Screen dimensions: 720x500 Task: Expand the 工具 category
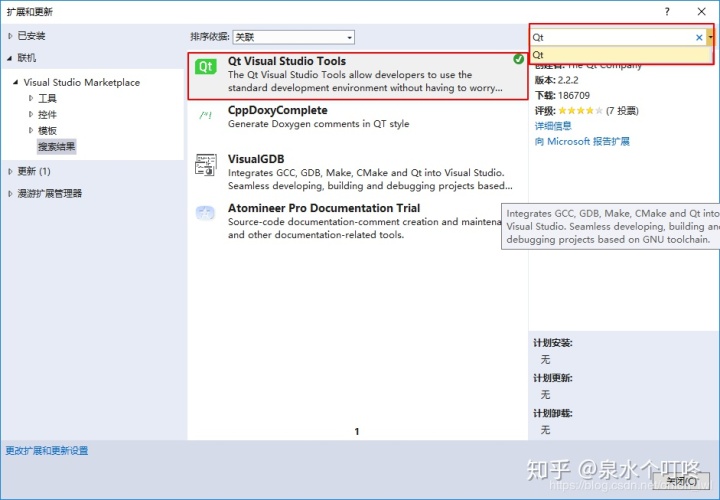click(x=31, y=98)
